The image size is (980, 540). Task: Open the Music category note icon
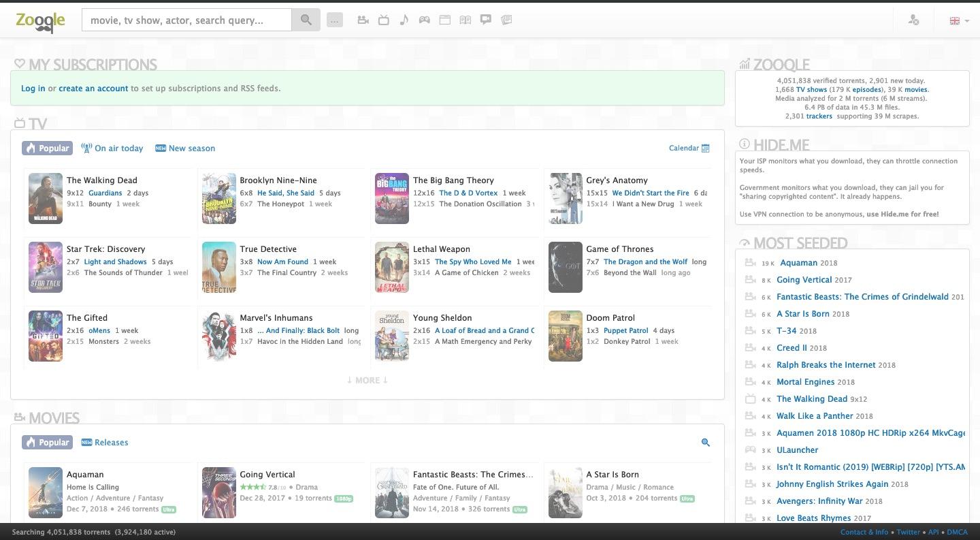404,20
